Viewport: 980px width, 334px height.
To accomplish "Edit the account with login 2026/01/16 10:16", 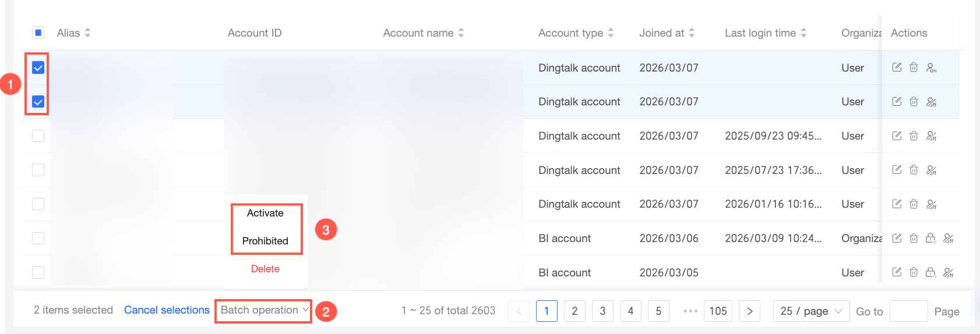I will (x=897, y=204).
